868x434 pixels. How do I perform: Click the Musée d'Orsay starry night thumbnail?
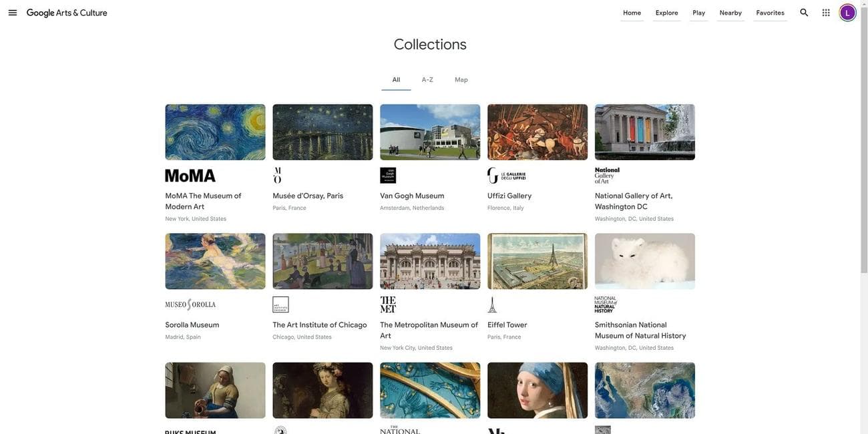(322, 132)
